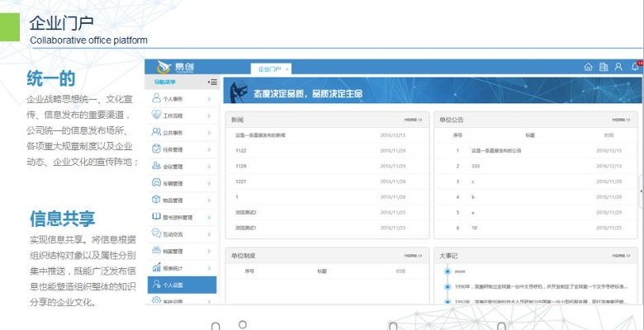The image size is (644, 330).
Task: Expand the 车辆管理 menu chevron
Action: pos(209,183)
